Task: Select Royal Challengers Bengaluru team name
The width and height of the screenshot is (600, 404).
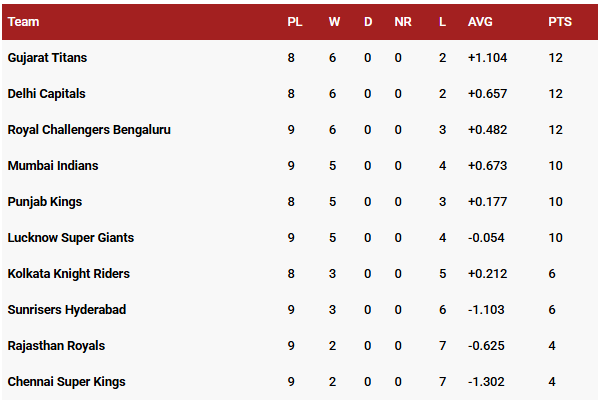Action: pyautogui.click(x=89, y=130)
